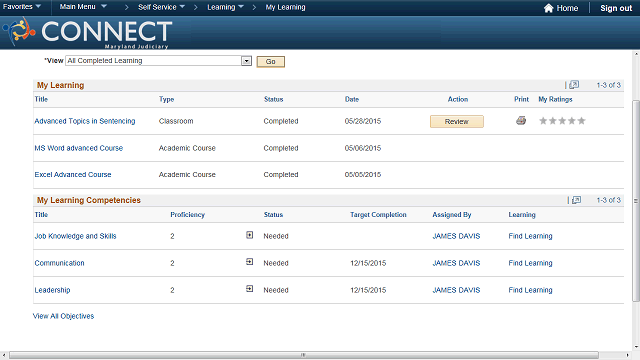Click the horizontal scrollbar at bottom
Image resolution: width=640 pixels, height=360 pixels.
pyautogui.click(x=304, y=355)
